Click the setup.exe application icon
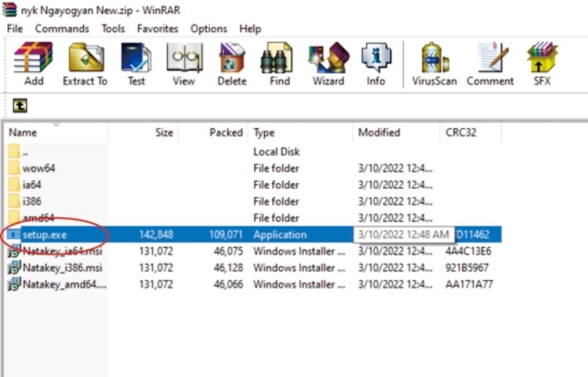The width and height of the screenshot is (588, 377). [x=14, y=234]
